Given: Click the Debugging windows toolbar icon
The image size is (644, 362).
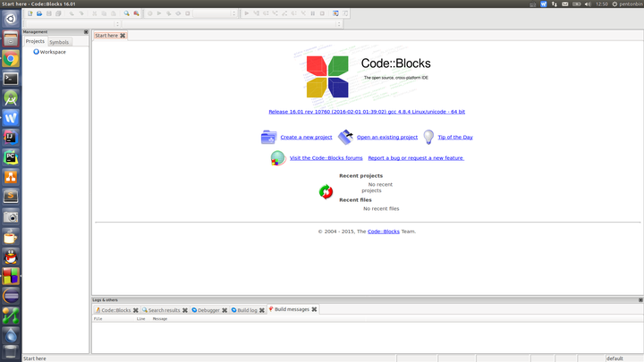Looking at the screenshot, I should [335, 13].
